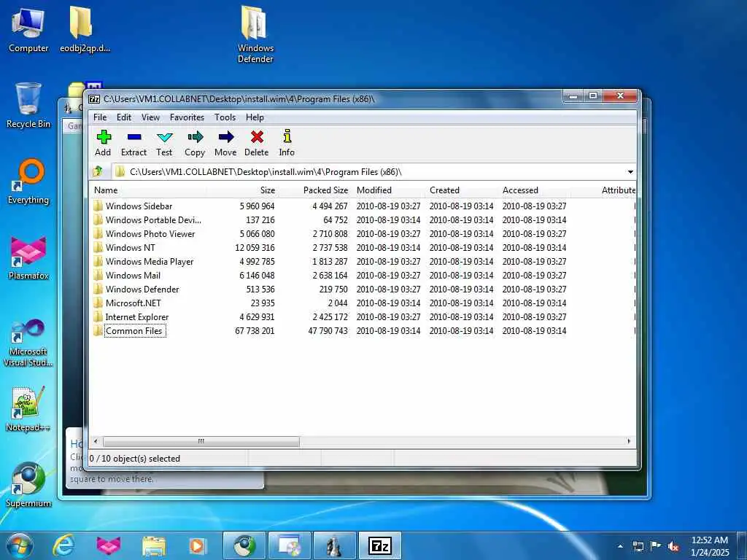Click the scrollbar right arrow

click(629, 441)
